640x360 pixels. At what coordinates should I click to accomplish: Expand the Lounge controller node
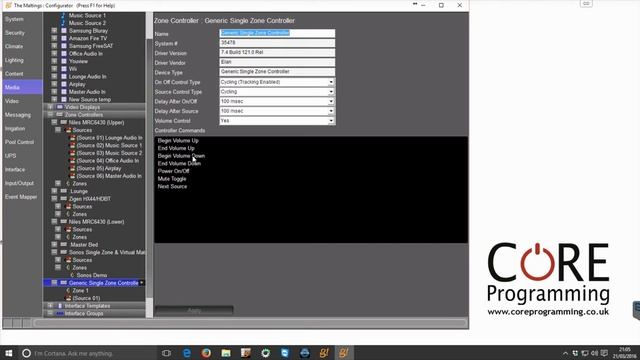[x=54, y=191]
